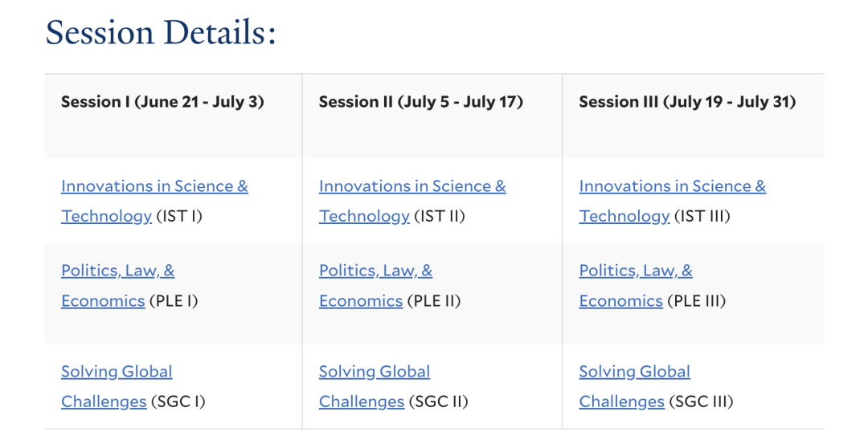Click the Session II (July 5 - July 17) header
Screen dimensions: 868x444
pos(420,102)
